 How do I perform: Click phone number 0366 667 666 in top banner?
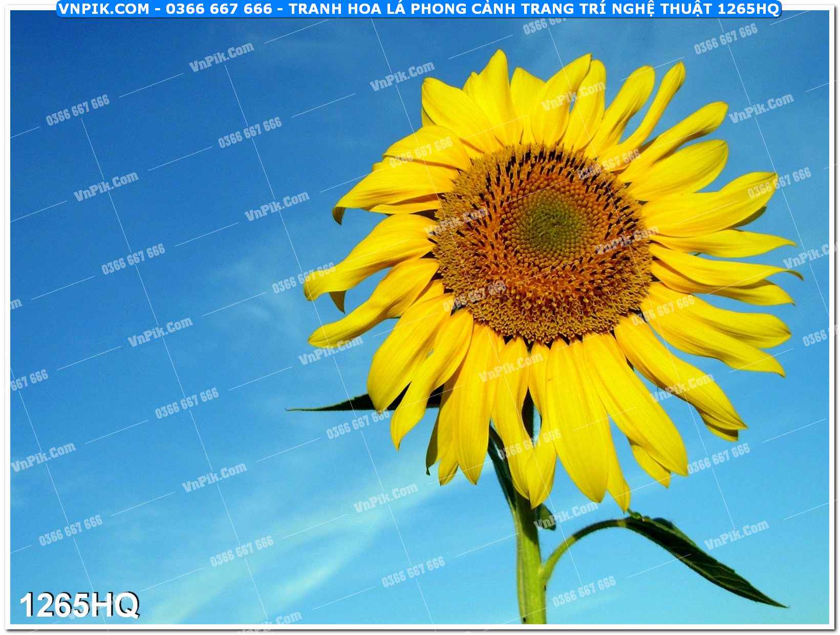pos(219,9)
